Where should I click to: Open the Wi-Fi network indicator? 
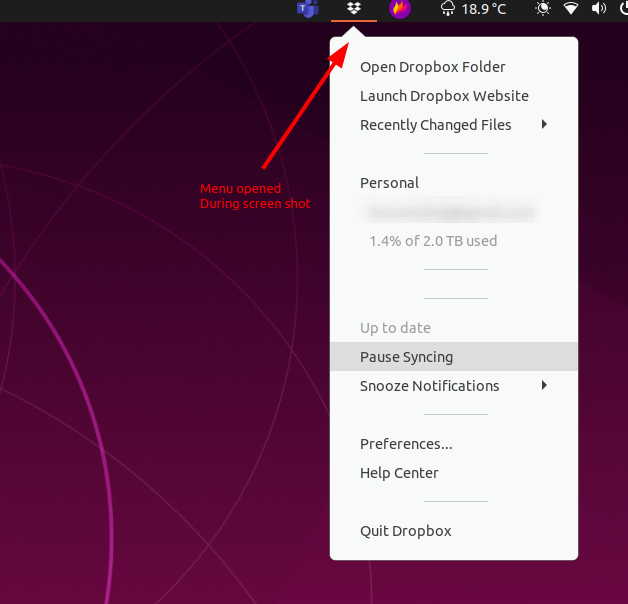571,8
